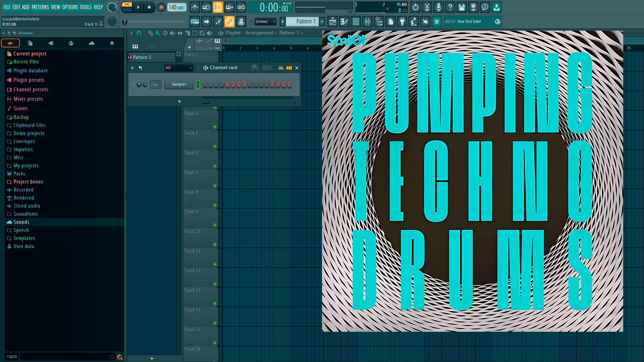Stop playback with the stop button

click(x=149, y=7)
